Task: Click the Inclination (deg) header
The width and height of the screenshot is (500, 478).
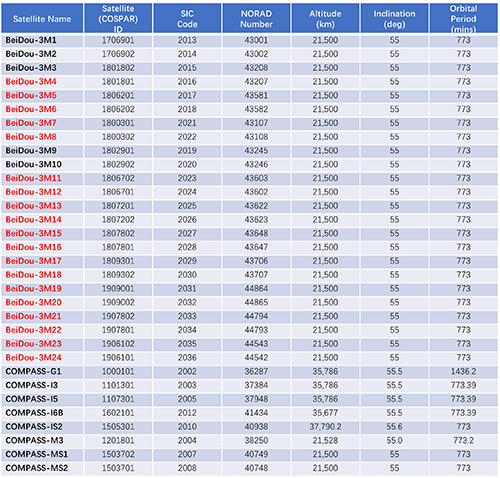Action: pos(394,19)
